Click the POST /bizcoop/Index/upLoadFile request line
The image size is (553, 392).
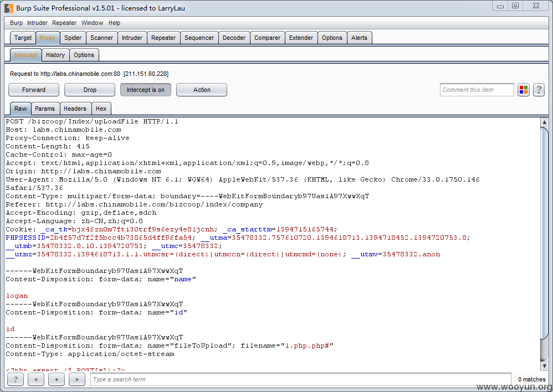pyautogui.click(x=92, y=121)
